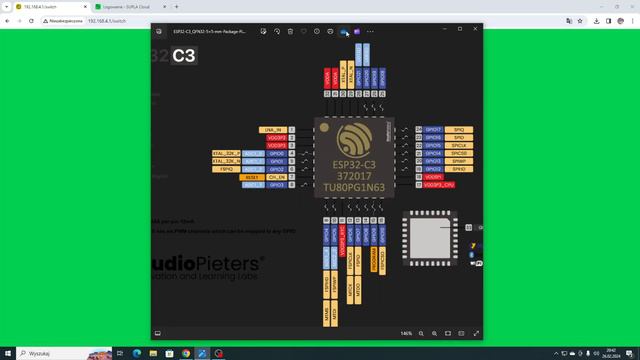Open the Chrome three-dot menu
Viewport: 640px width, 360px height.
click(632, 21)
